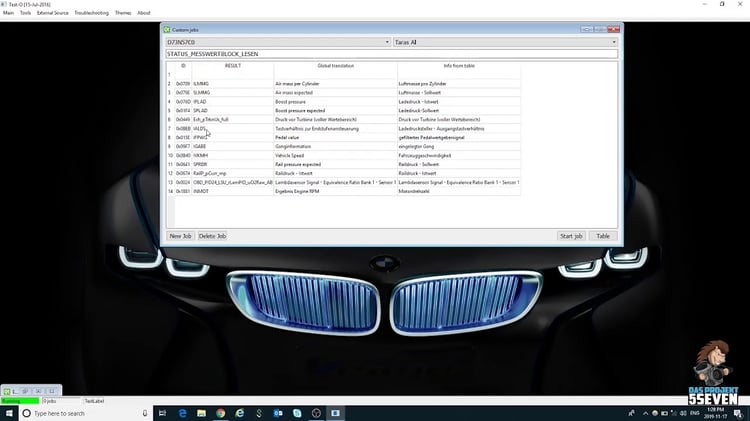Click the ENG language indicator
Viewport: 750px width, 421px height.
[695, 413]
